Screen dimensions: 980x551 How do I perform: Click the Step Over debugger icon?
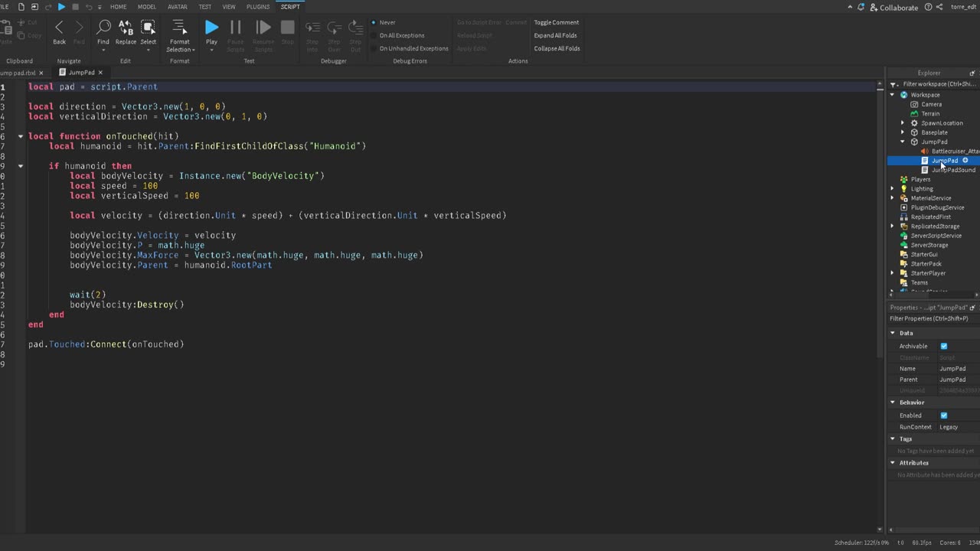pos(334,28)
